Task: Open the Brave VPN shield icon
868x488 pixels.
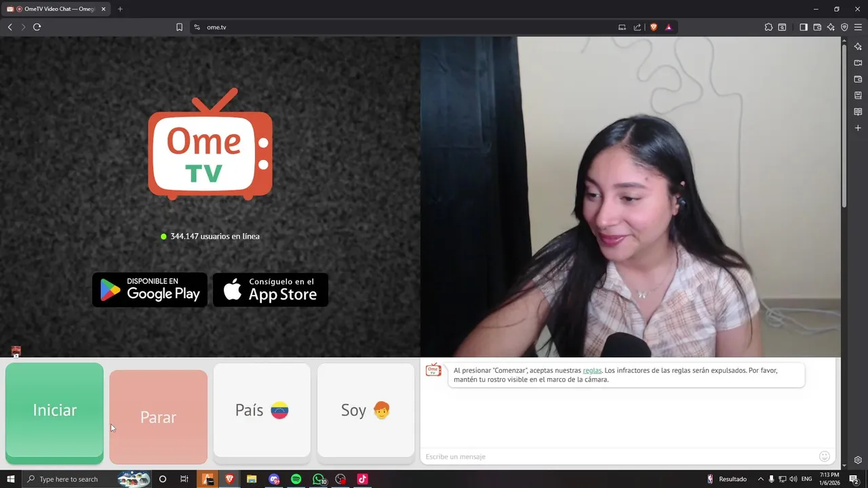Action: pyautogui.click(x=844, y=27)
